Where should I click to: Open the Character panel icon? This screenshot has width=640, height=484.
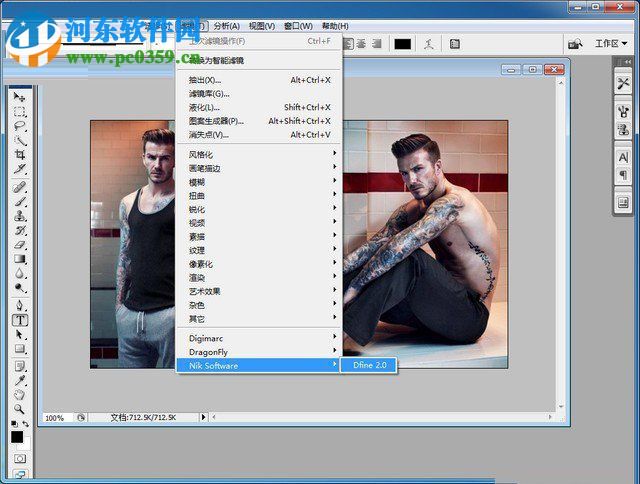[623, 157]
